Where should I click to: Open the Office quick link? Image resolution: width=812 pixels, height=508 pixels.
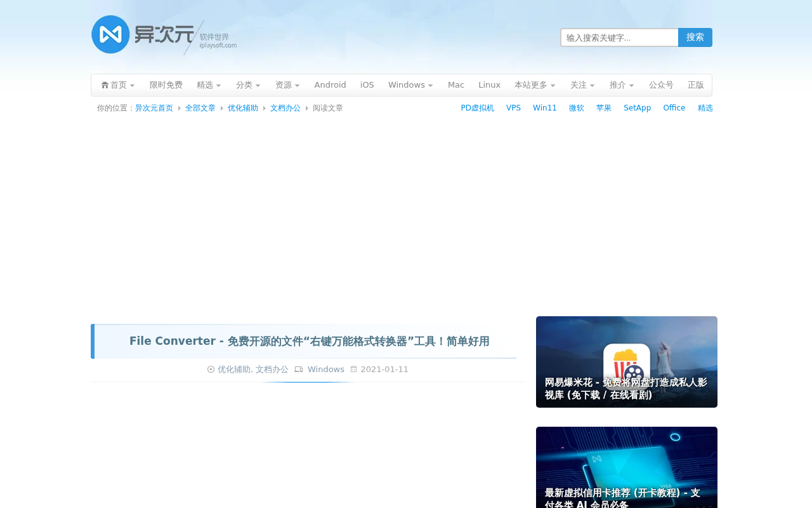[x=674, y=108]
